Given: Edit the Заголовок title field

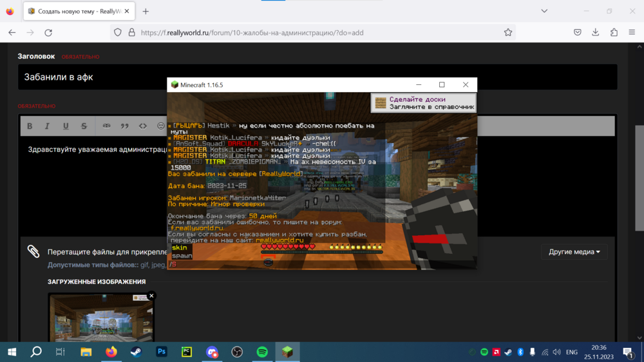Looking at the screenshot, I should [317, 77].
